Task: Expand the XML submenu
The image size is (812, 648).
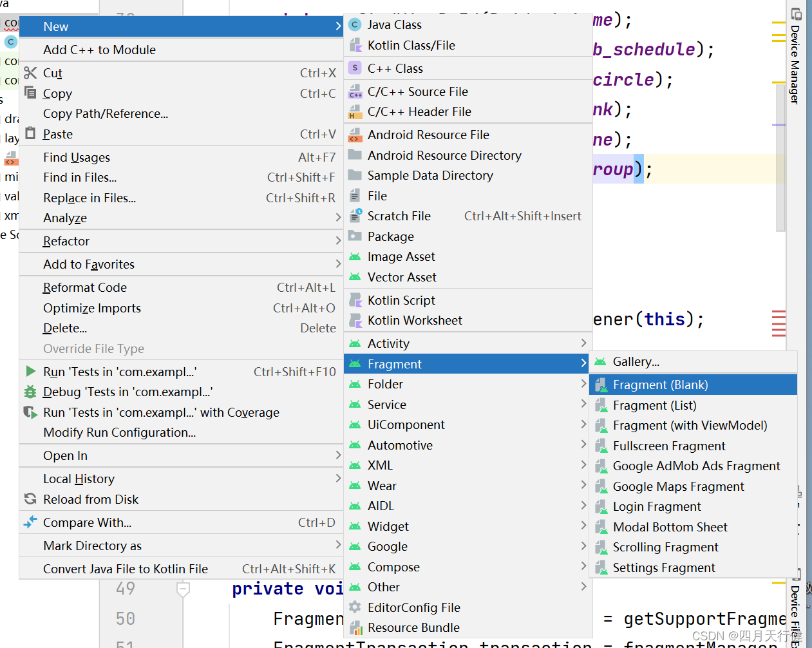Action: pyautogui.click(x=467, y=466)
